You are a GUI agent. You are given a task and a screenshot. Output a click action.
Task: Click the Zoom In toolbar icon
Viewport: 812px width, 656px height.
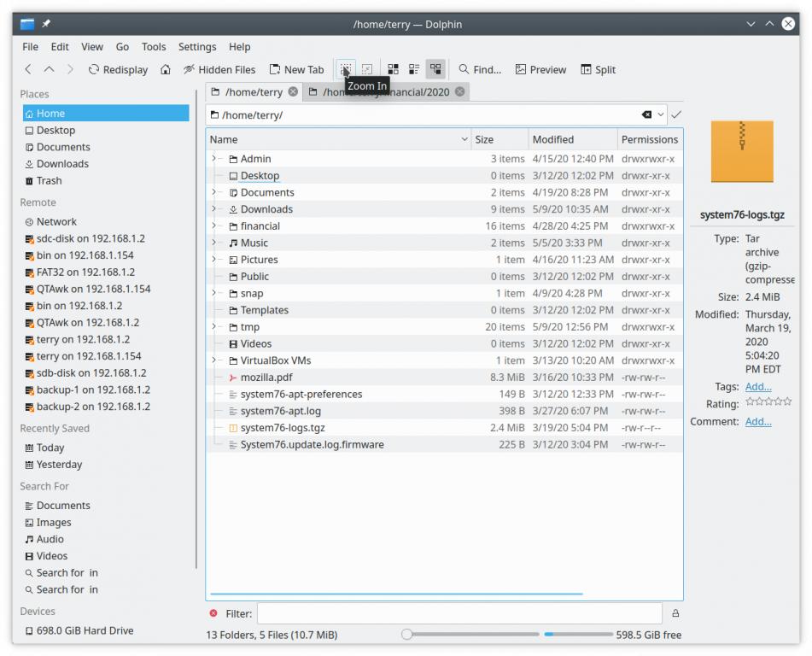pyautogui.click(x=346, y=70)
